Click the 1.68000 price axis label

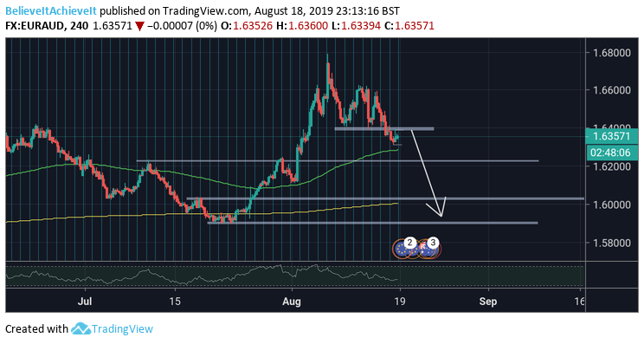611,53
